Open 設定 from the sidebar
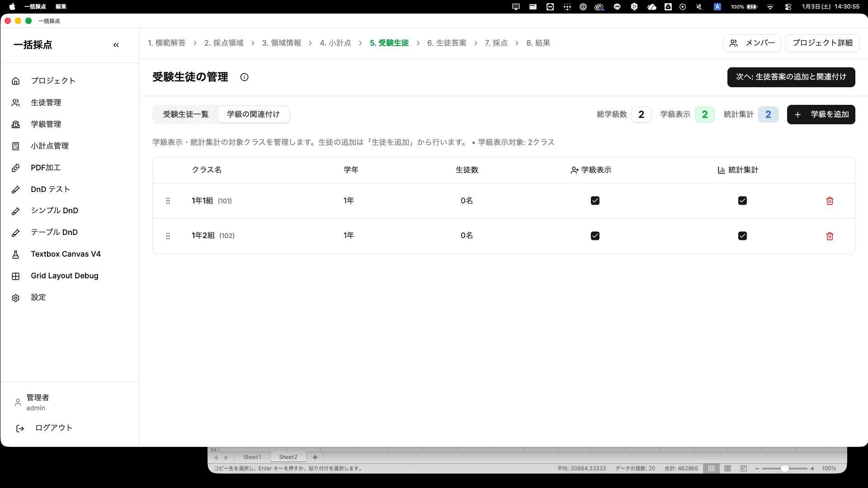 (38, 297)
